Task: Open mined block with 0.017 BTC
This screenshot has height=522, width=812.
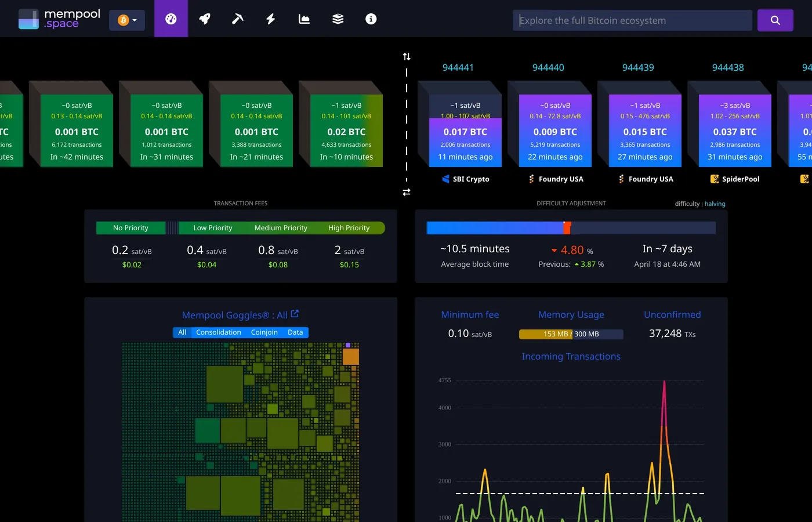Action: [x=465, y=130]
